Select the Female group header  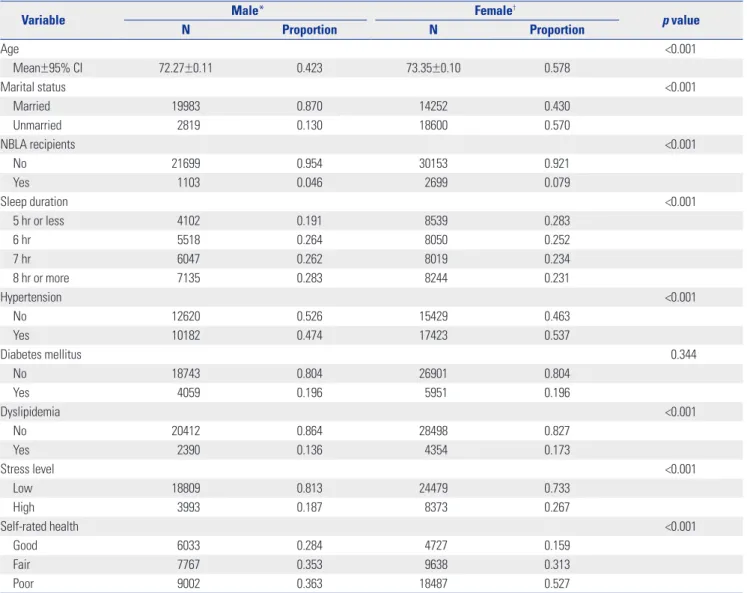coord(495,10)
